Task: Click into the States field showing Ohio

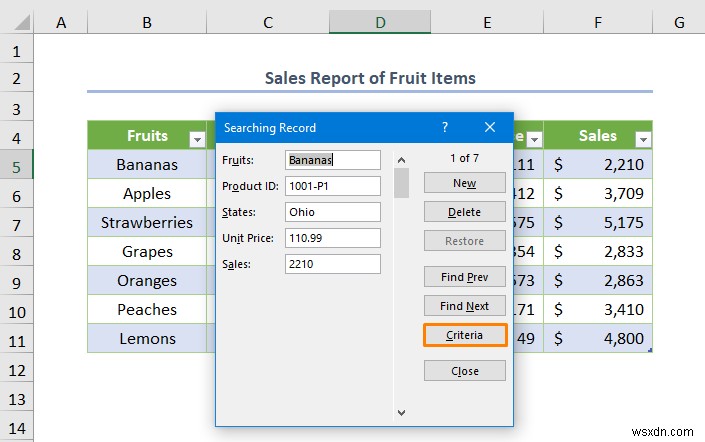Action: pos(333,212)
